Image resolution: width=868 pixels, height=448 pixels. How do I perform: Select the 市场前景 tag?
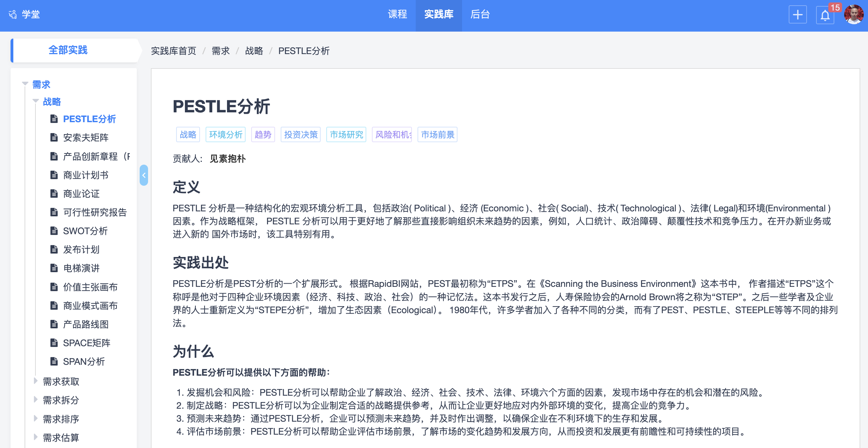coord(437,134)
